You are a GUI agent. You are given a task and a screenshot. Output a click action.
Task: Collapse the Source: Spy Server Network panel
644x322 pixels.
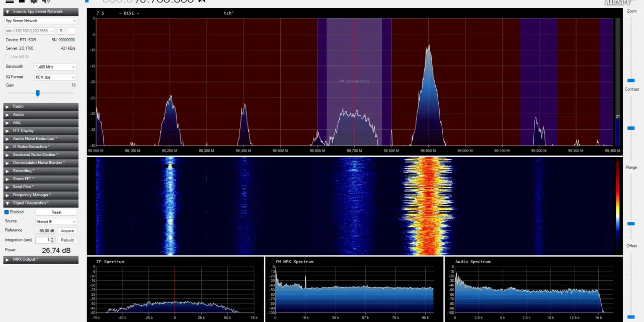tap(41, 11)
